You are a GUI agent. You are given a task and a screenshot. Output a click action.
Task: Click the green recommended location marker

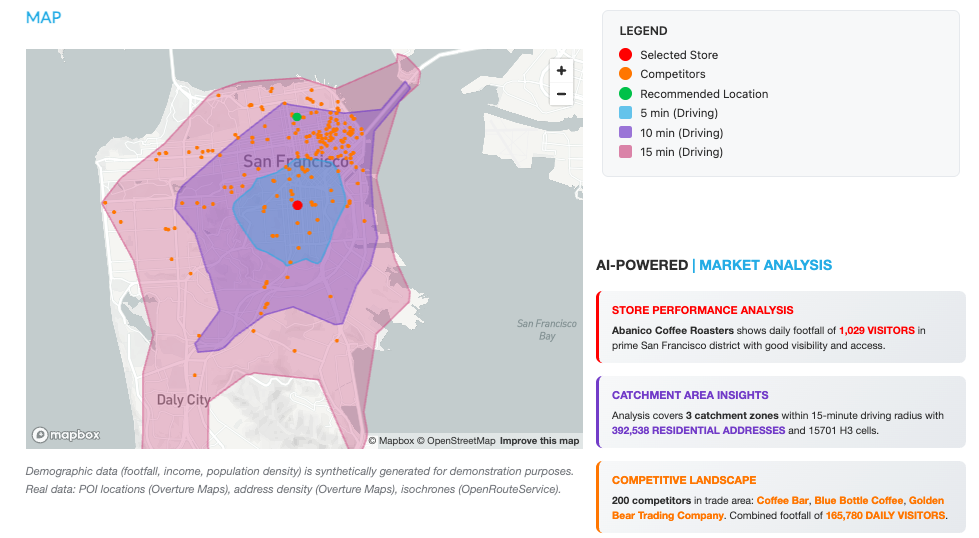point(297,117)
